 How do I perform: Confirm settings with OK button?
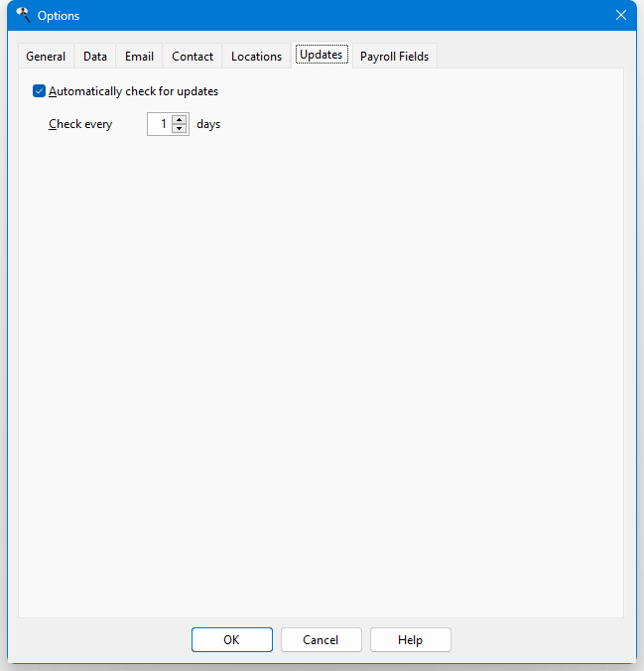[x=232, y=640]
